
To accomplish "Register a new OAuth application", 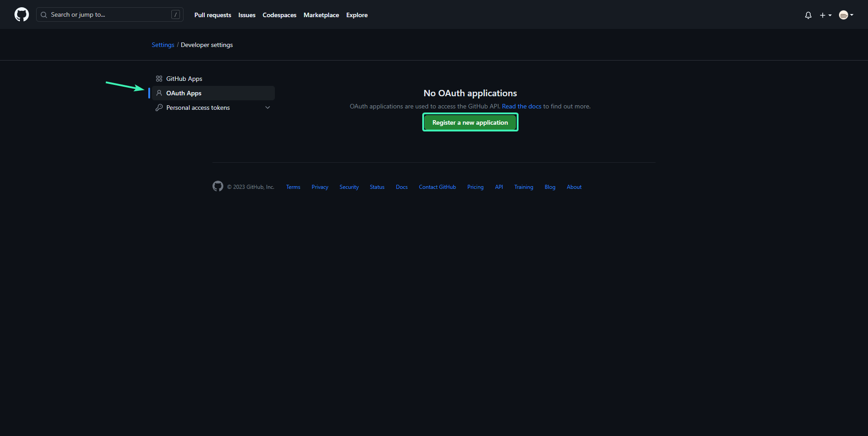I will click(x=470, y=122).
